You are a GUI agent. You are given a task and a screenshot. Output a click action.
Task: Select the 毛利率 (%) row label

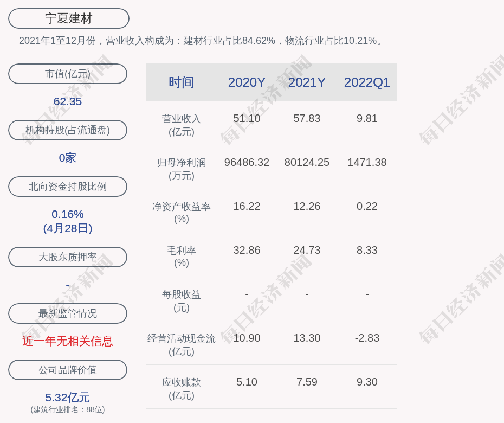pos(182,257)
